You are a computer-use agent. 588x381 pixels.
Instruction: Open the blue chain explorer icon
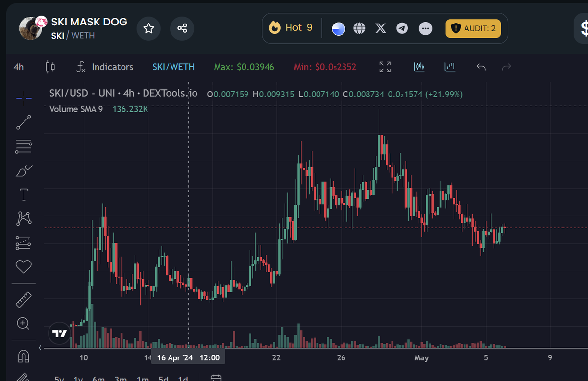[339, 28]
